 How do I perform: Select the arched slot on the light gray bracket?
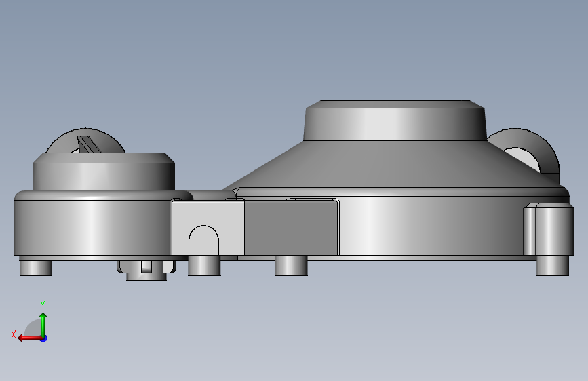pos(203,241)
